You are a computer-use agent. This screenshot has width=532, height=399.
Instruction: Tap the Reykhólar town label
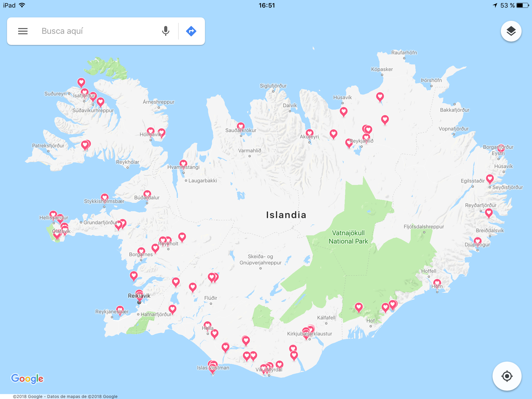[x=128, y=162]
